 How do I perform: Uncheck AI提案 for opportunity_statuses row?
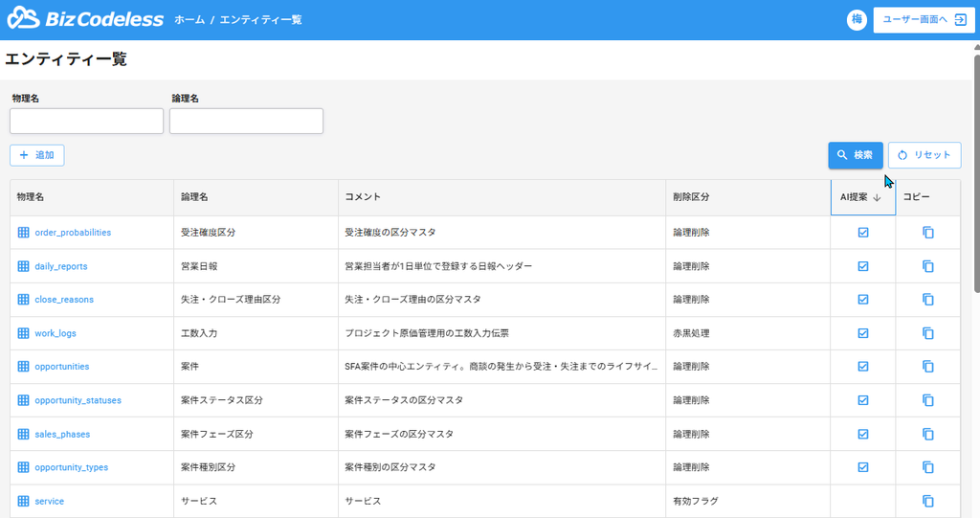click(x=863, y=400)
